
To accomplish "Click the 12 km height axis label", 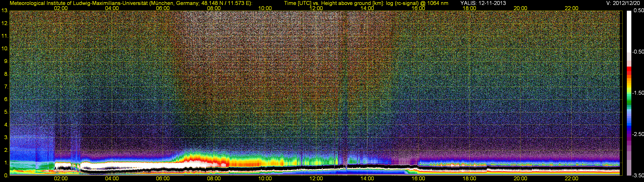I will (5, 23).
